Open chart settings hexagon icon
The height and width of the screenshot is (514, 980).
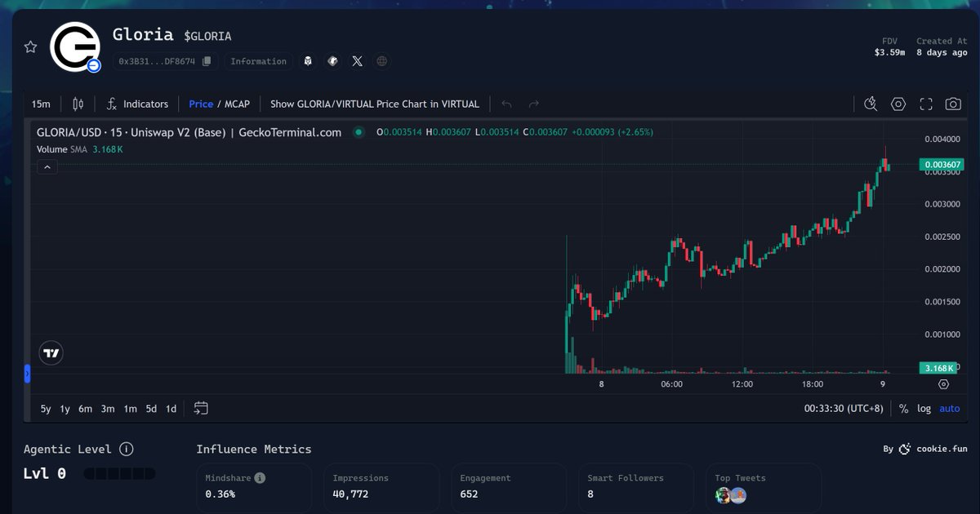coord(898,104)
